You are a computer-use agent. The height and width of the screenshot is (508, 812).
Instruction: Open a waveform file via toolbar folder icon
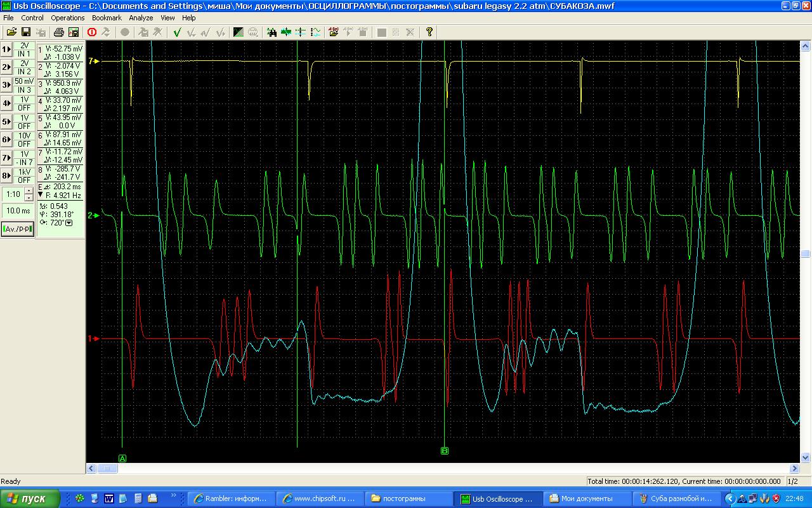coord(11,32)
